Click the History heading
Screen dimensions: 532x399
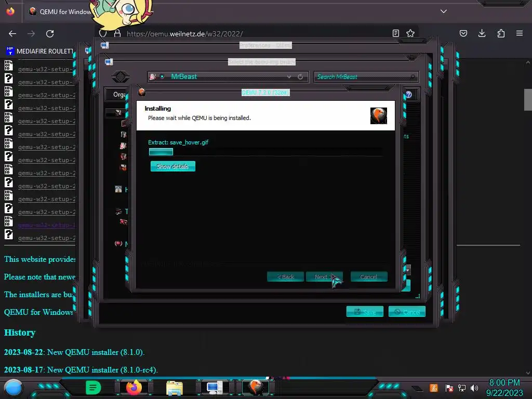click(20, 332)
